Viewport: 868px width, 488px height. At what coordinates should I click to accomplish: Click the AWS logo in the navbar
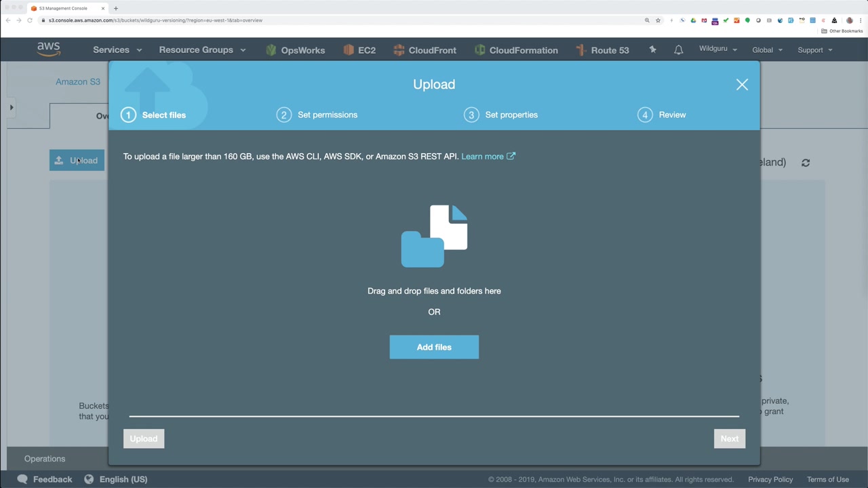49,49
